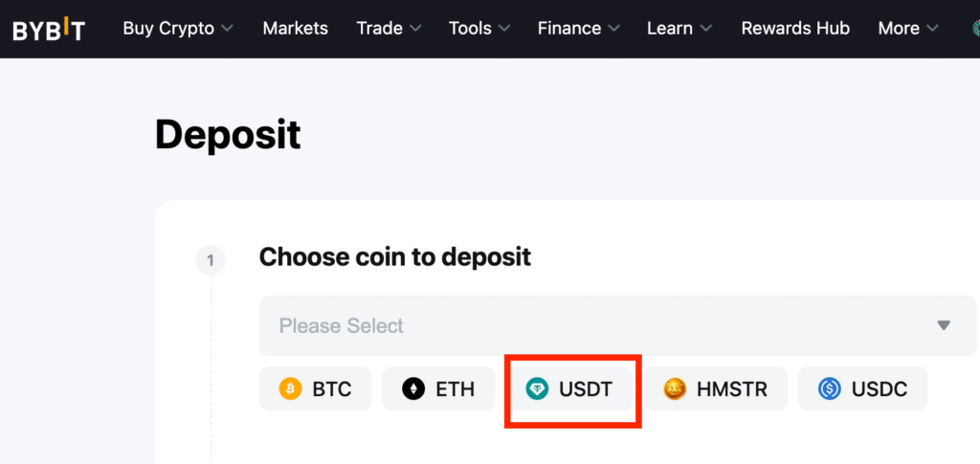The image size is (980, 464).
Task: Open the Finance dropdown menu
Action: coord(578,29)
